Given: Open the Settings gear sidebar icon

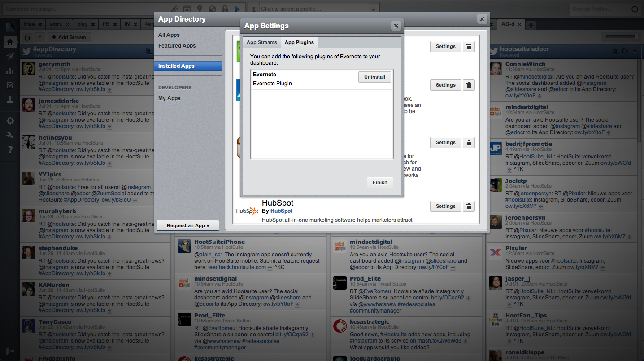Looking at the screenshot, I should [10, 121].
